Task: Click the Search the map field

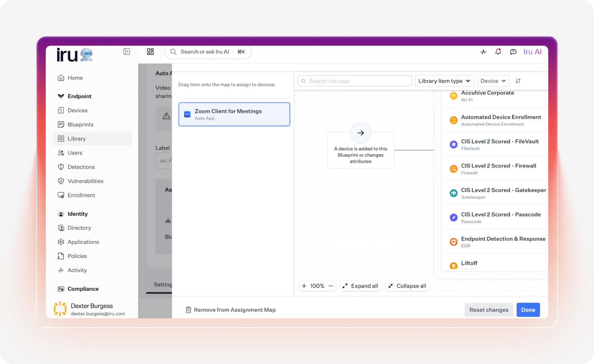Action: (355, 81)
